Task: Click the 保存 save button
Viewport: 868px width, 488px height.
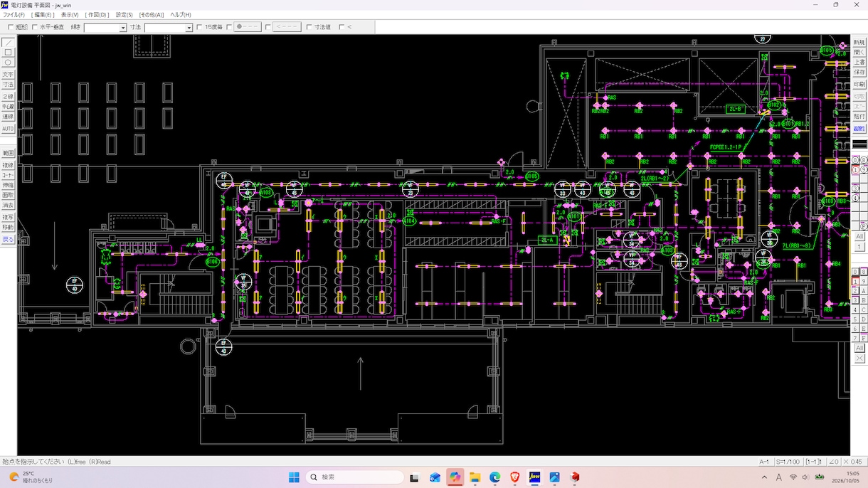Action: click(x=859, y=73)
